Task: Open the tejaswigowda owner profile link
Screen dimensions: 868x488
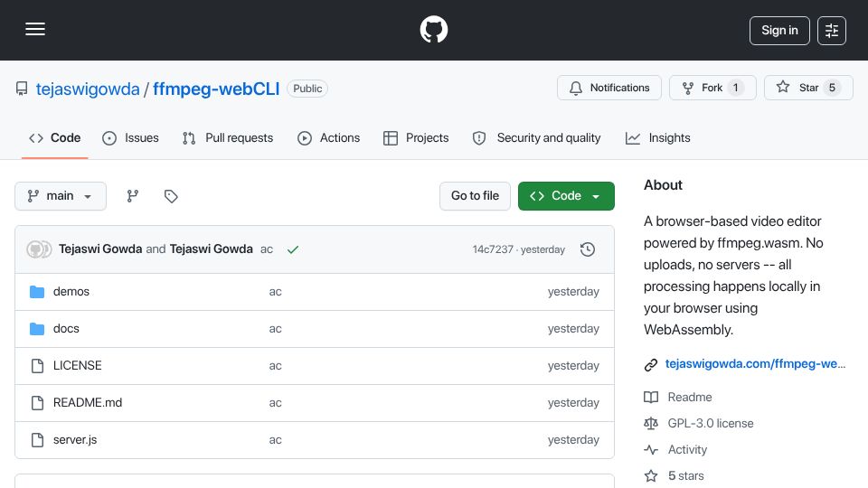Action: pyautogui.click(x=88, y=89)
